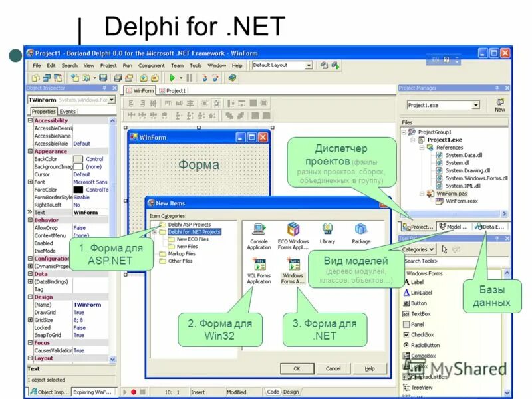Click align left edges icon in designer toolbar
Screen dimensions: 532x399
[x=131, y=103]
